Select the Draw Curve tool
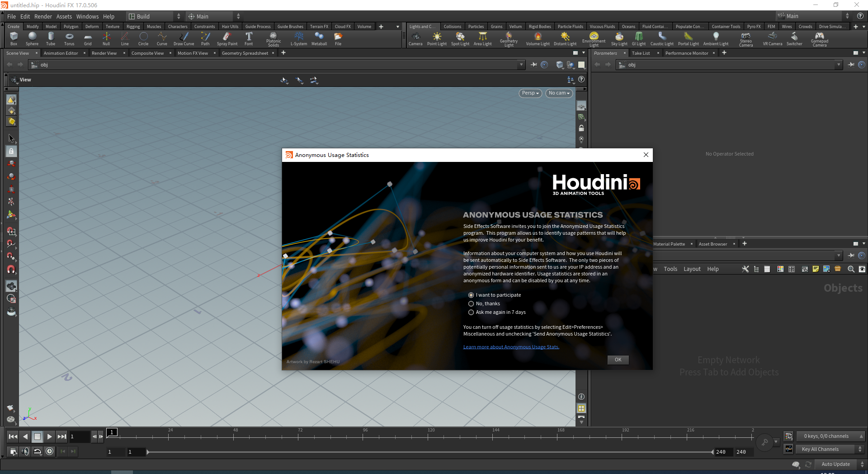Viewport: 868px width, 474px height. [184, 39]
